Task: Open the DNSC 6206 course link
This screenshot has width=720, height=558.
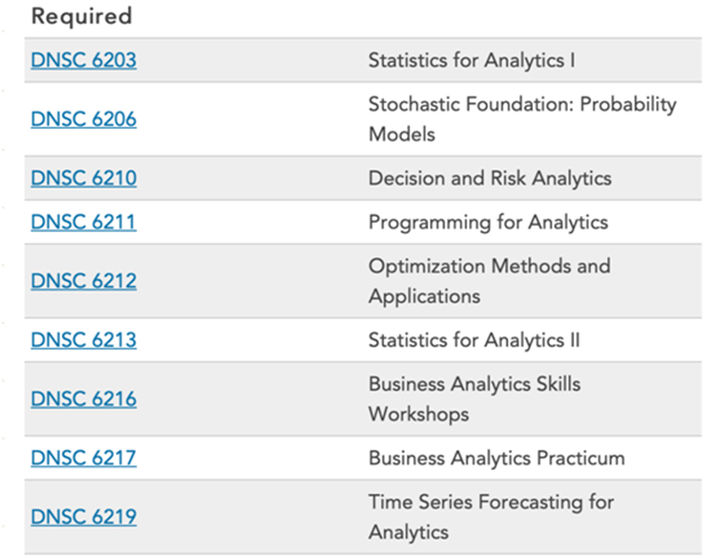Action: tap(84, 119)
